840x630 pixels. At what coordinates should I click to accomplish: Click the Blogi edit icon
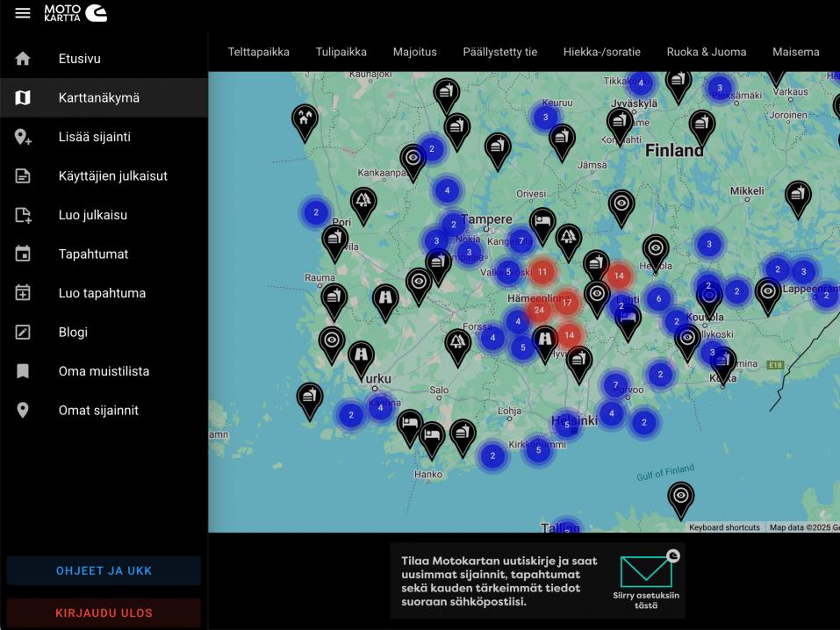[23, 333]
